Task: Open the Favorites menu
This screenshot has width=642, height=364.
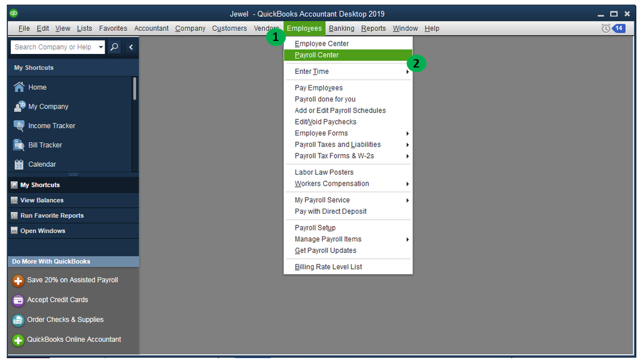Action: click(113, 28)
